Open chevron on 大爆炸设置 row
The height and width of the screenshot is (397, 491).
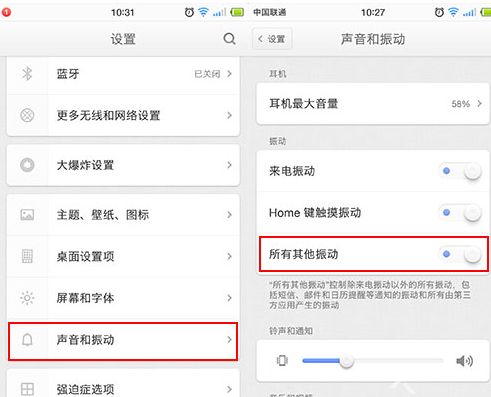229,165
